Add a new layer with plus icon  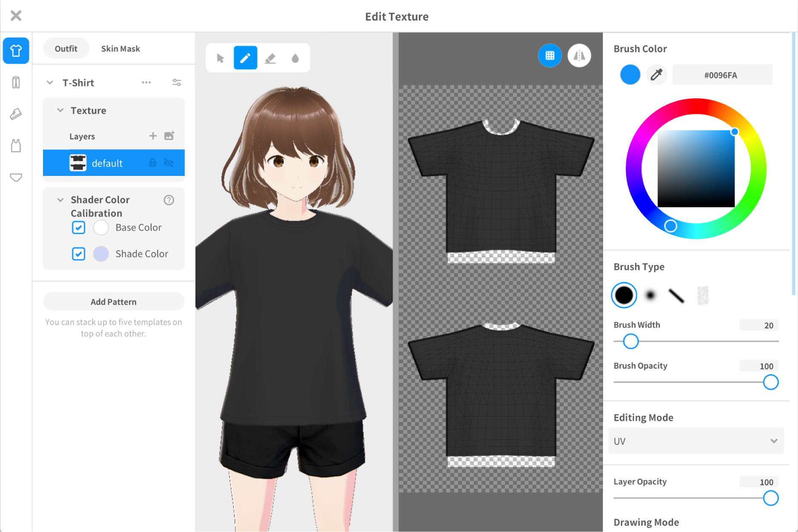(x=153, y=136)
